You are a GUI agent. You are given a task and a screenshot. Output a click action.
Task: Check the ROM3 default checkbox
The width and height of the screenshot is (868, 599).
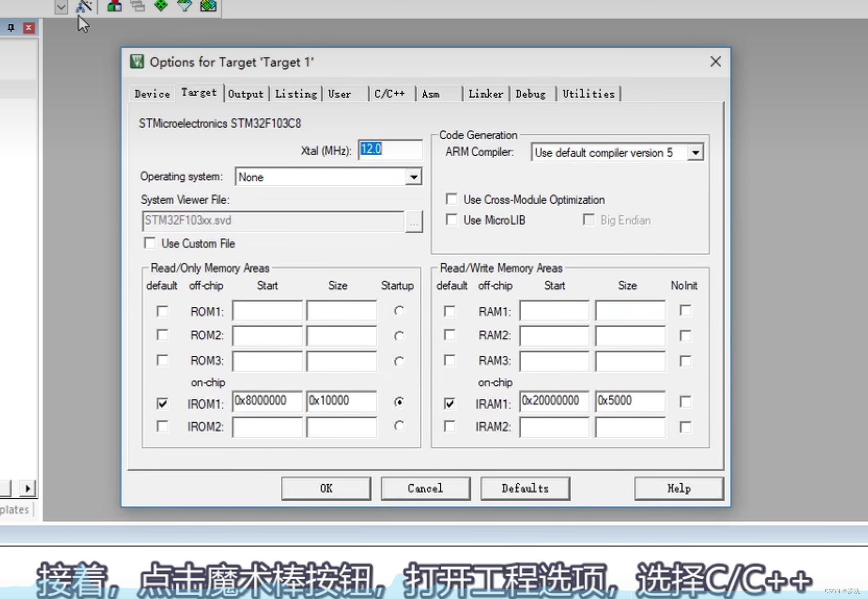(162, 360)
